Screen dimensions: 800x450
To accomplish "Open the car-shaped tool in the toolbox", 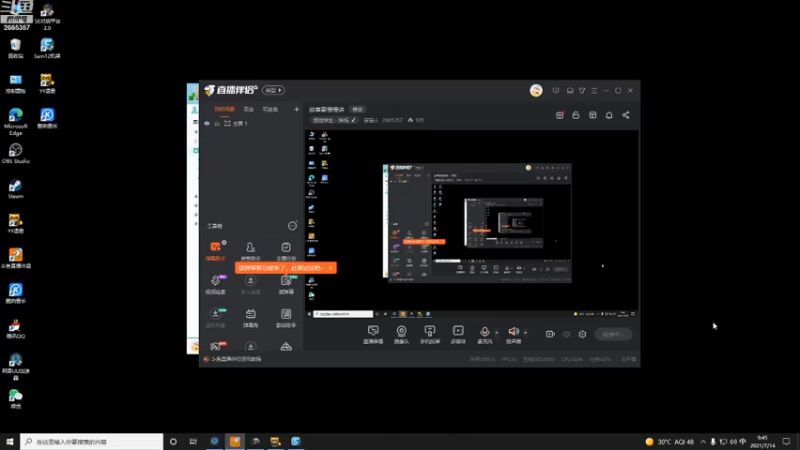I will pyautogui.click(x=286, y=347).
